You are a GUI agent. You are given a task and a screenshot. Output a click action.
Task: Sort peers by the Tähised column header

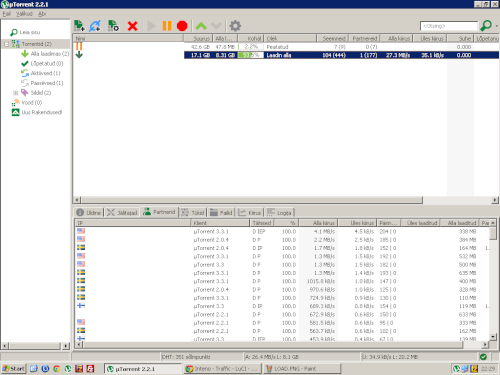pyautogui.click(x=262, y=223)
